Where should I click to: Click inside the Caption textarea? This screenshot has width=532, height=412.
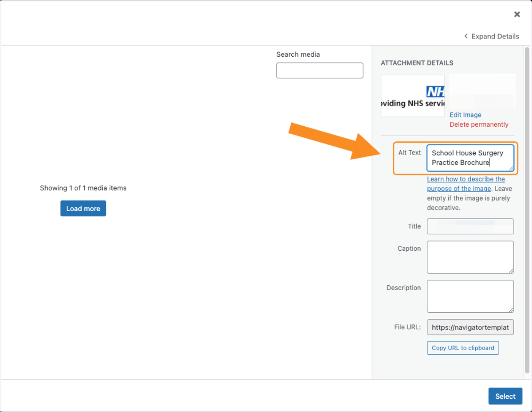pyautogui.click(x=470, y=257)
